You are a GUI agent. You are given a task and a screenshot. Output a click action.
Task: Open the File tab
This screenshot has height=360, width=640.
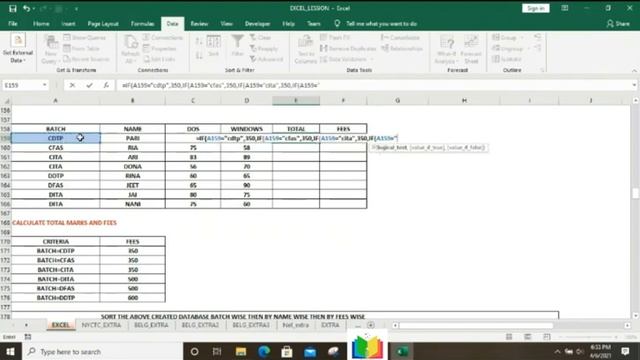pyautogui.click(x=13, y=24)
